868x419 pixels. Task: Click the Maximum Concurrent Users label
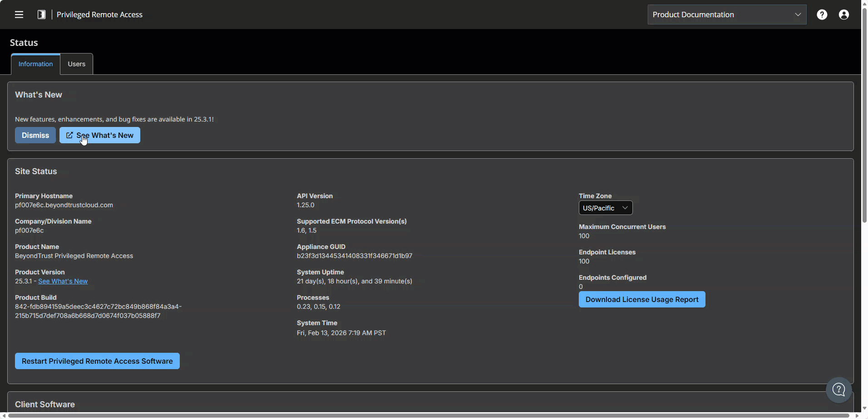622,227
